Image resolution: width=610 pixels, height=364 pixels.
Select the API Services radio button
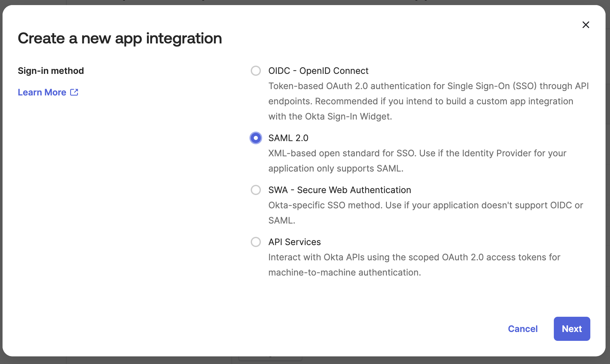[255, 242]
